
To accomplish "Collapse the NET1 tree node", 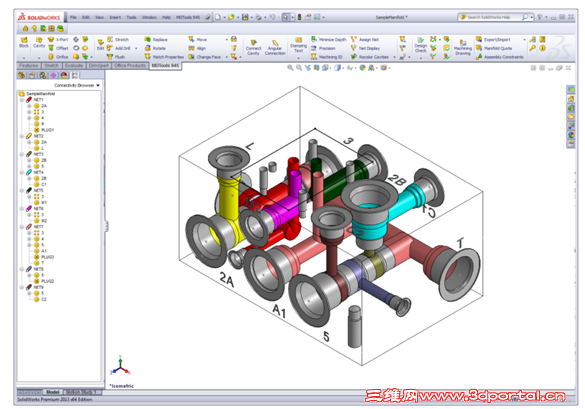I will click(22, 100).
